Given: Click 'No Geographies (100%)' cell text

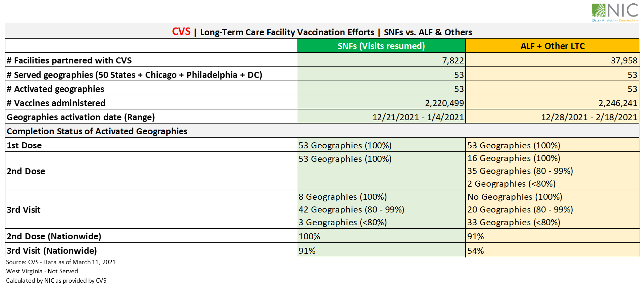Looking at the screenshot, I should tap(515, 197).
